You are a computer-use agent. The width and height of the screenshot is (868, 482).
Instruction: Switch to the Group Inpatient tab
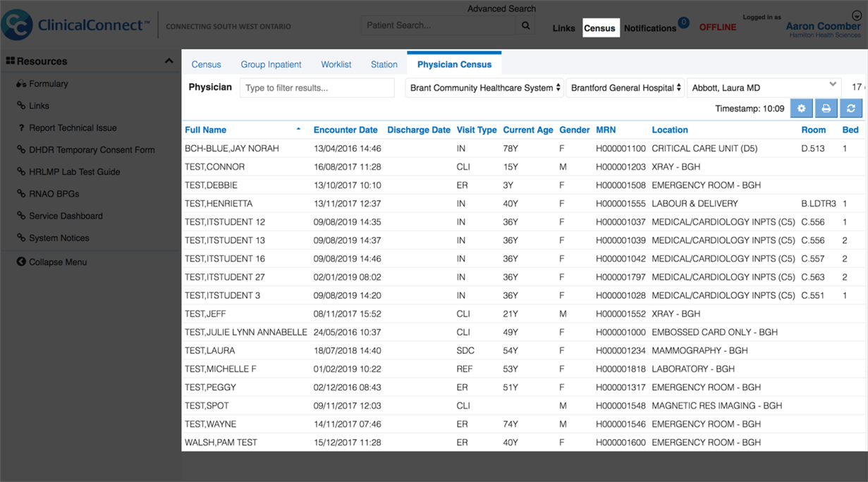point(271,64)
